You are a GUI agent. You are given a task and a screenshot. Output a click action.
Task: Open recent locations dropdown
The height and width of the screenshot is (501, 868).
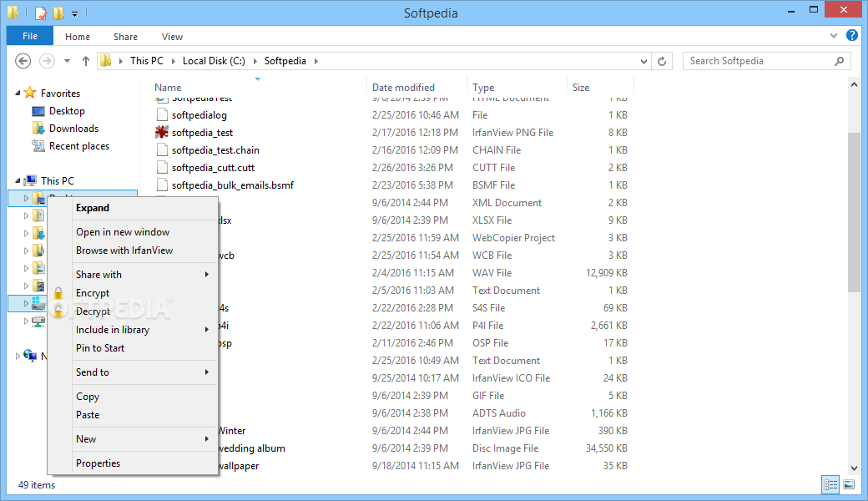click(67, 61)
